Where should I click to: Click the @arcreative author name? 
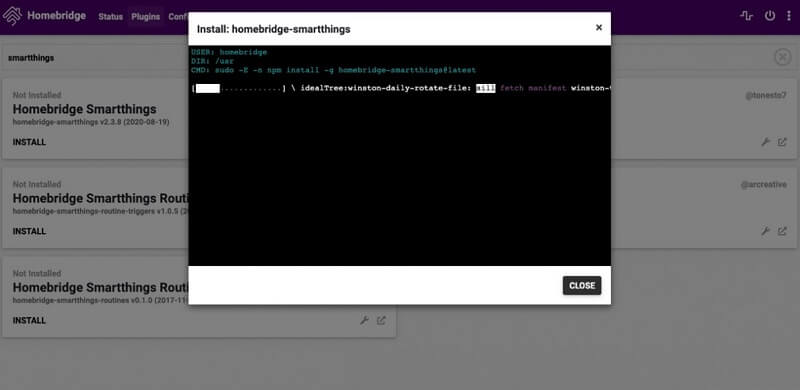(x=764, y=184)
